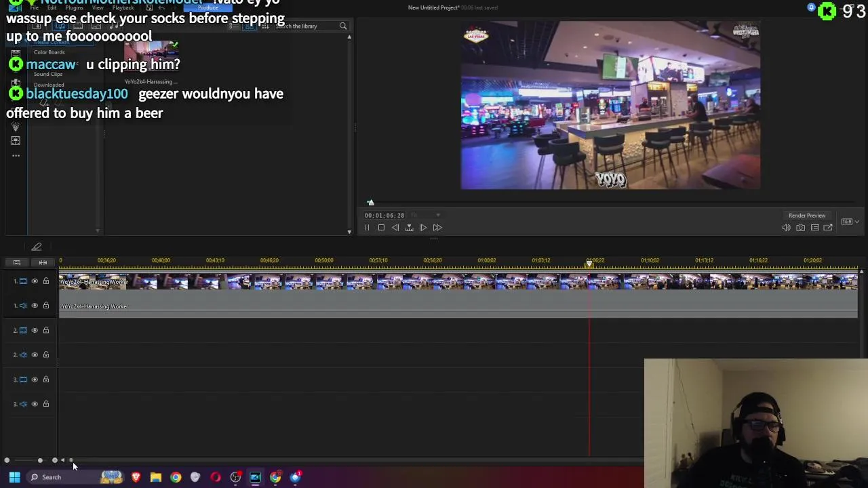
Task: Open Opera browser from the taskbar
Action: [x=216, y=477]
